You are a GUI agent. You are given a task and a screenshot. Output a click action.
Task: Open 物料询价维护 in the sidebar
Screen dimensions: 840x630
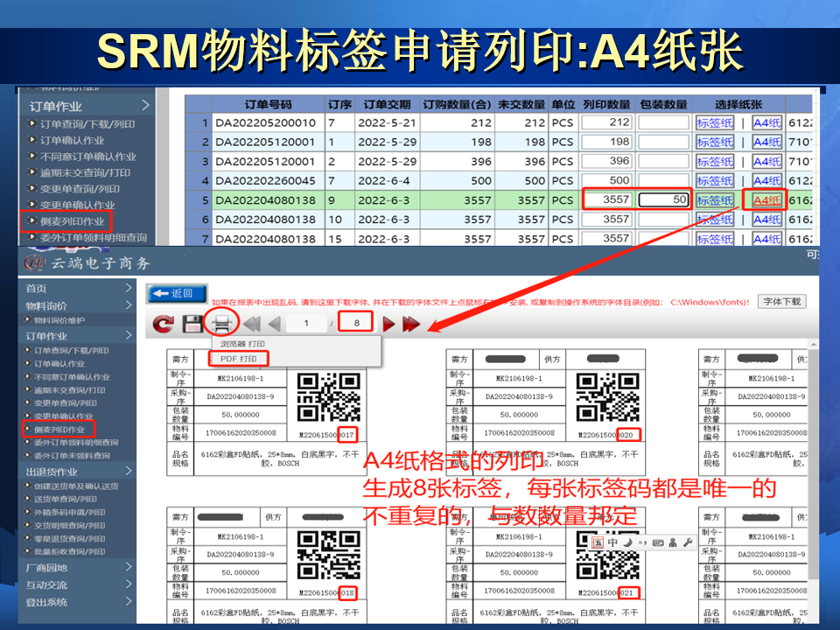59,320
